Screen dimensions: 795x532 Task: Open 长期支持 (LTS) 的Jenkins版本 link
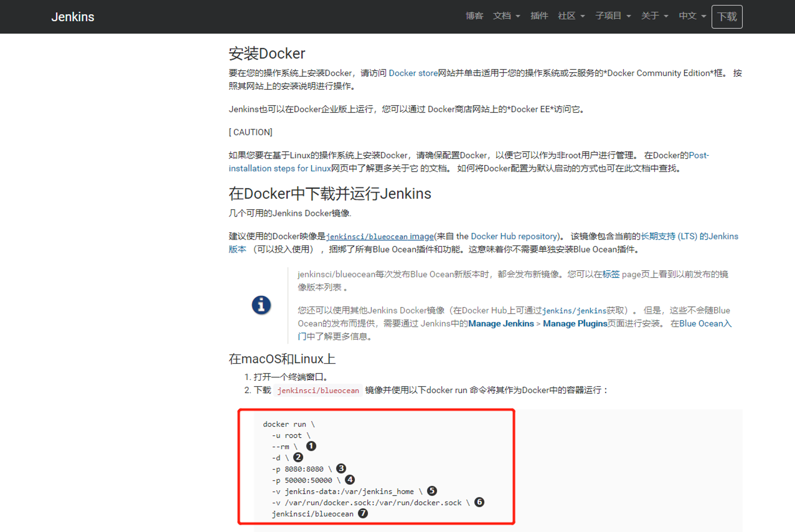tap(689, 236)
